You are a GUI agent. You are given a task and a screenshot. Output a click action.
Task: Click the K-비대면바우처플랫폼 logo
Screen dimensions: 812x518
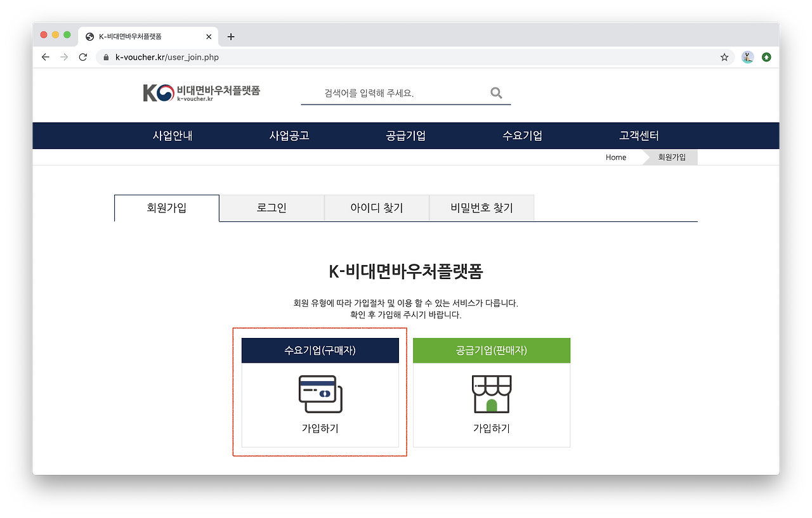pos(202,93)
